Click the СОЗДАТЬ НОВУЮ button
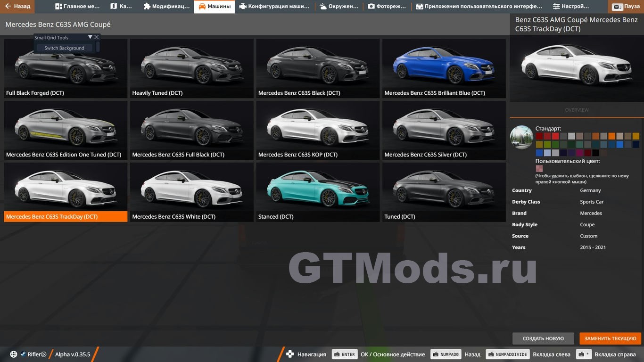 [x=543, y=338]
